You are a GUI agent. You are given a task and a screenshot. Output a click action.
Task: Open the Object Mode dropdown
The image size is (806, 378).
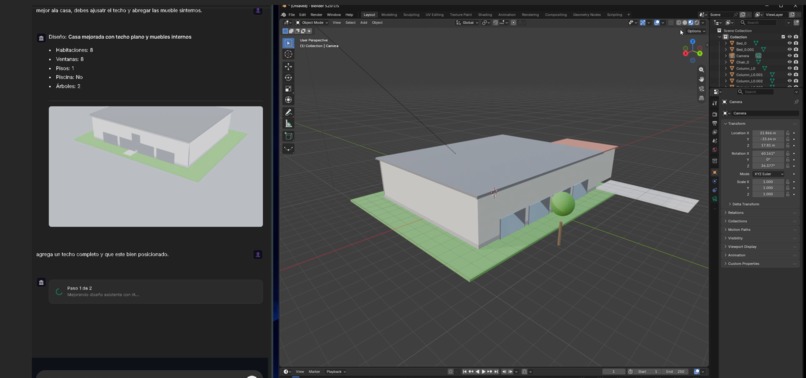pyautogui.click(x=311, y=23)
